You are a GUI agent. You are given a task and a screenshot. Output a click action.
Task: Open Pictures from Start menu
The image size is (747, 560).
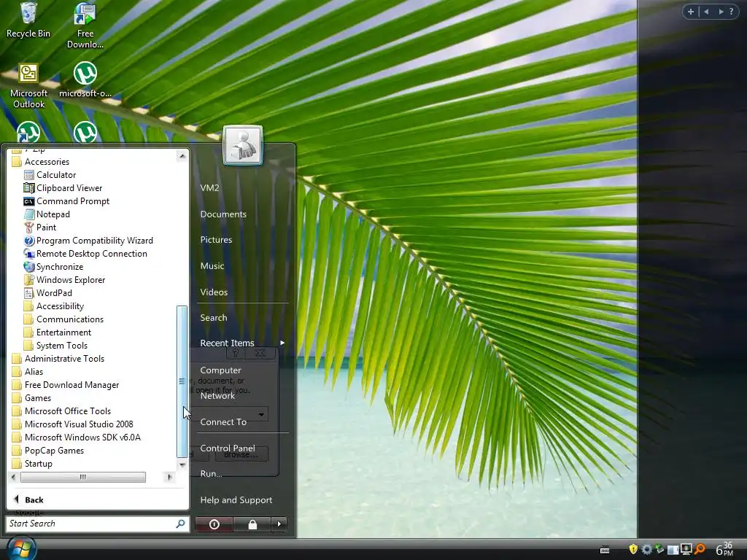click(216, 240)
